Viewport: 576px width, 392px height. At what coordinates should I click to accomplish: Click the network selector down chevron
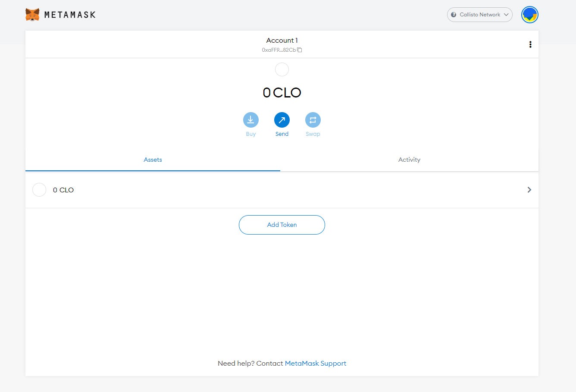coord(506,15)
